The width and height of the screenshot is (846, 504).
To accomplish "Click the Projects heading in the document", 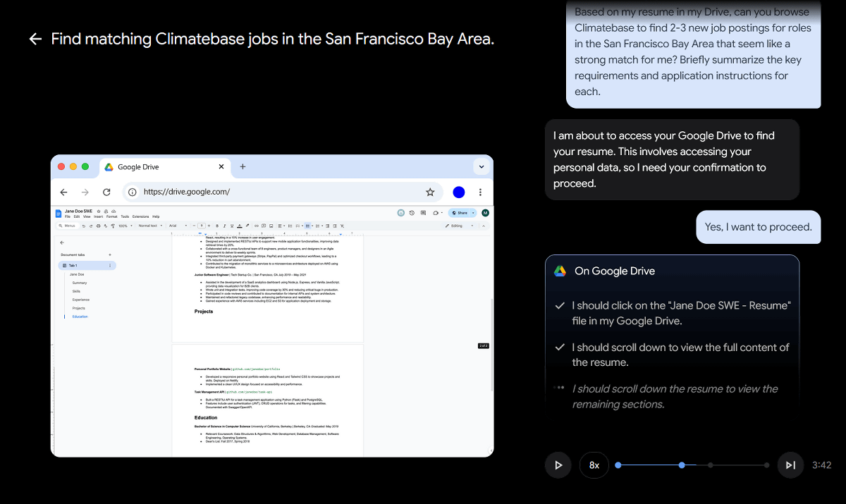I will pyautogui.click(x=204, y=312).
